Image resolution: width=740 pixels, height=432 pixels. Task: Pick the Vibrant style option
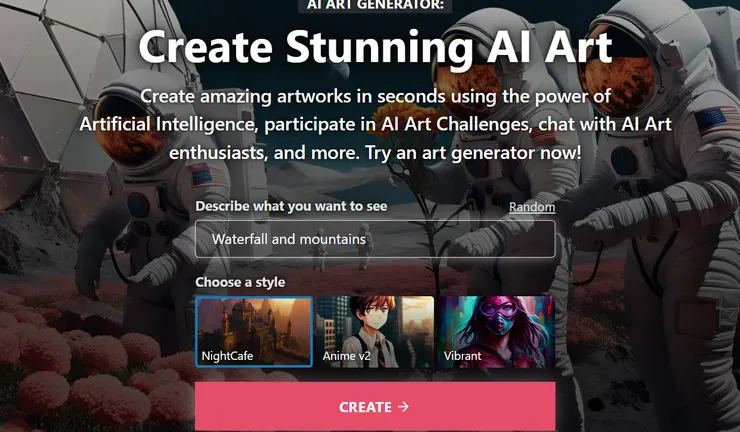click(x=496, y=331)
